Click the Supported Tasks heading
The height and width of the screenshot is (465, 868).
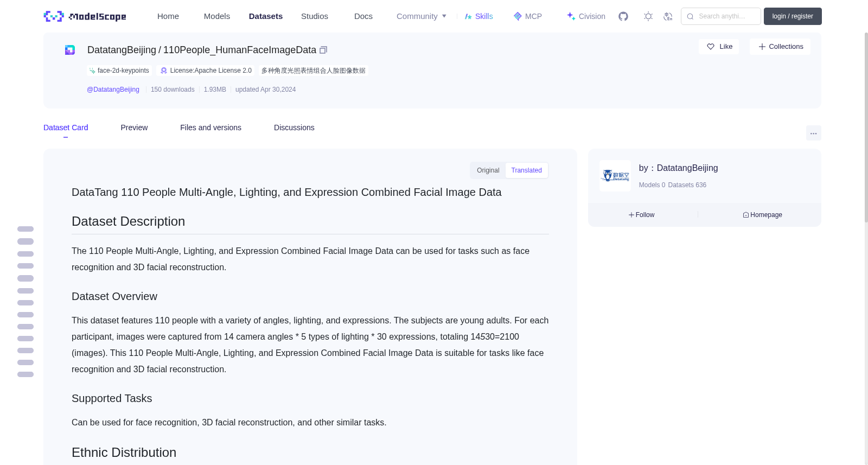point(112,398)
